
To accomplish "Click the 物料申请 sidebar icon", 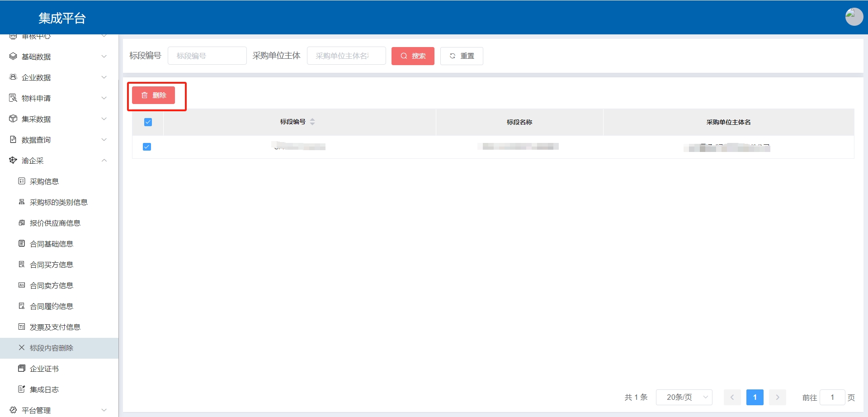I will click(x=13, y=98).
